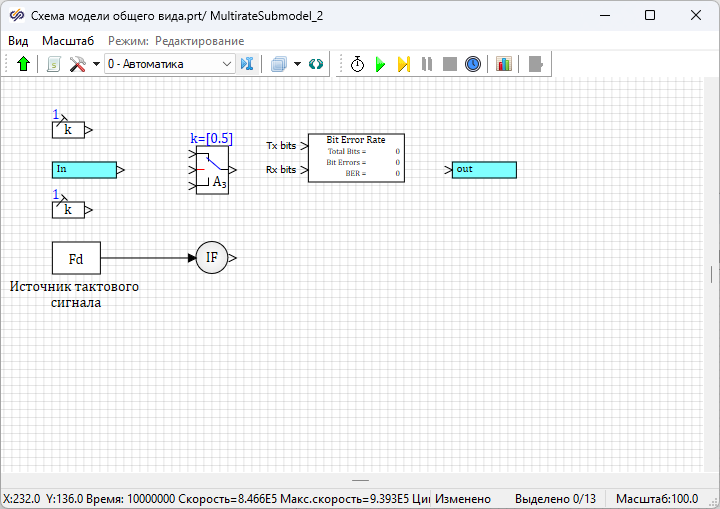Click the stopwatch icon in toolbar
The image size is (720, 509).
point(357,64)
